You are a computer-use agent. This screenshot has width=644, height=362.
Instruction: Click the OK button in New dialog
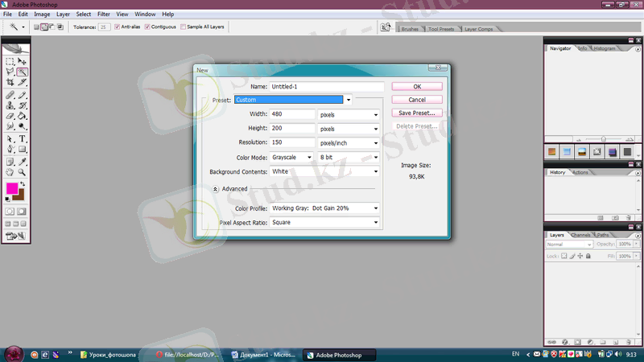(x=417, y=86)
